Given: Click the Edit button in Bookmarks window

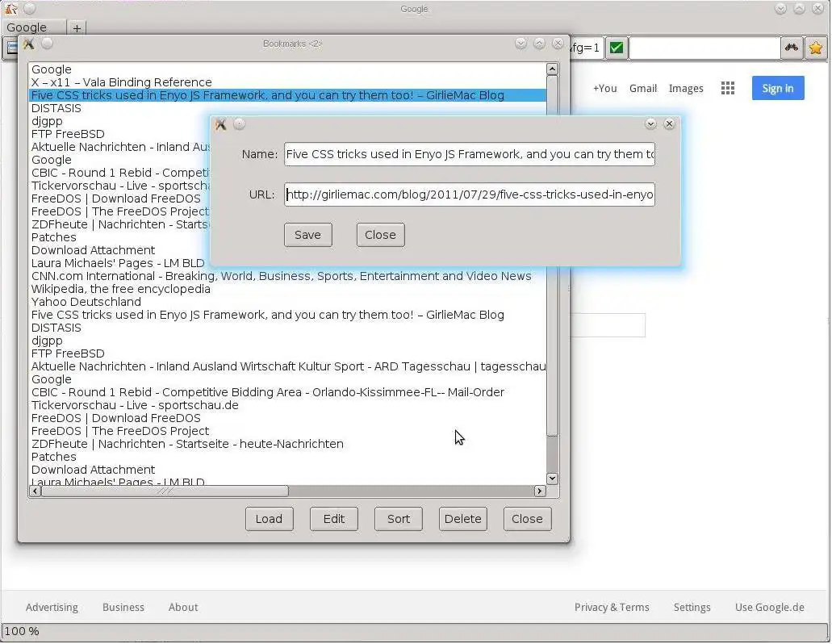Looking at the screenshot, I should point(334,519).
